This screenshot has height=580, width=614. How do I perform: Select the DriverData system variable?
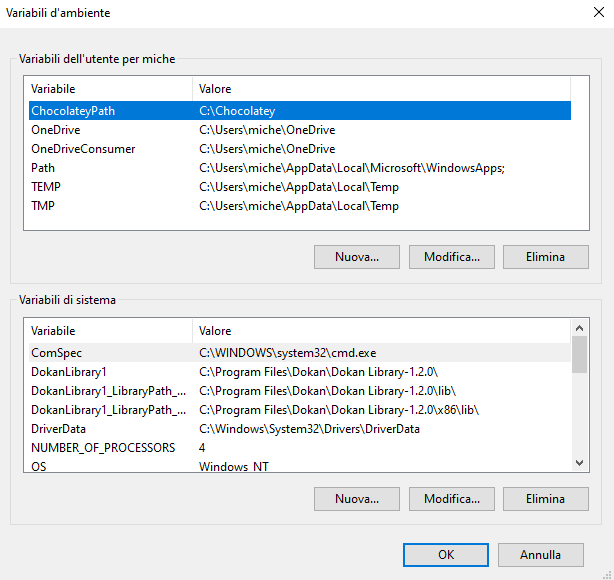click(x=300, y=429)
